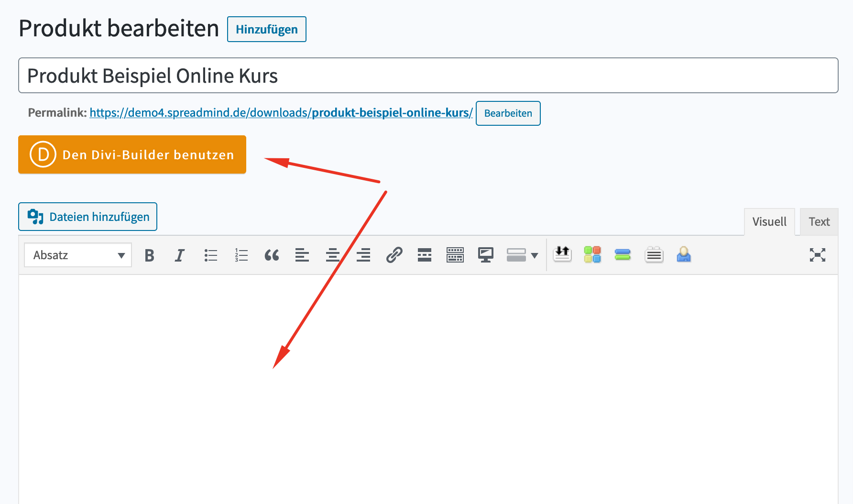Switch to the Text editor tab
Viewport: 853px width, 504px height.
819,222
